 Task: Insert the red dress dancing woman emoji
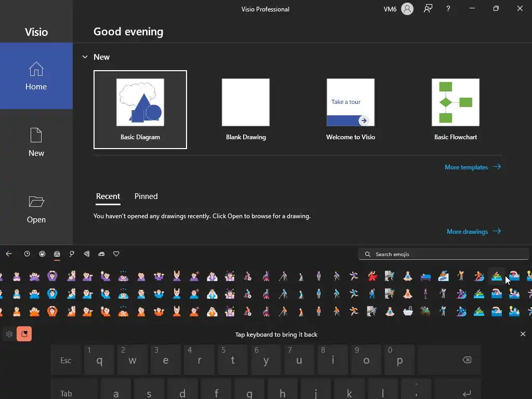point(372,276)
